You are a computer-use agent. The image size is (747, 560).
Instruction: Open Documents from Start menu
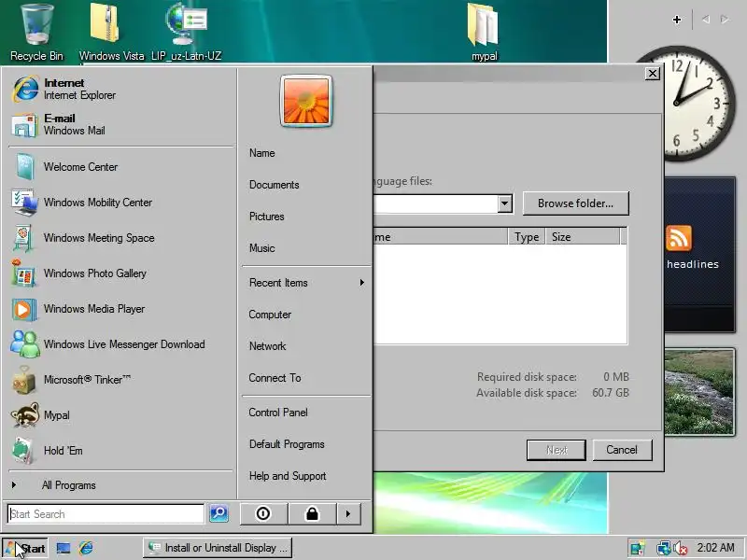pyautogui.click(x=306, y=185)
